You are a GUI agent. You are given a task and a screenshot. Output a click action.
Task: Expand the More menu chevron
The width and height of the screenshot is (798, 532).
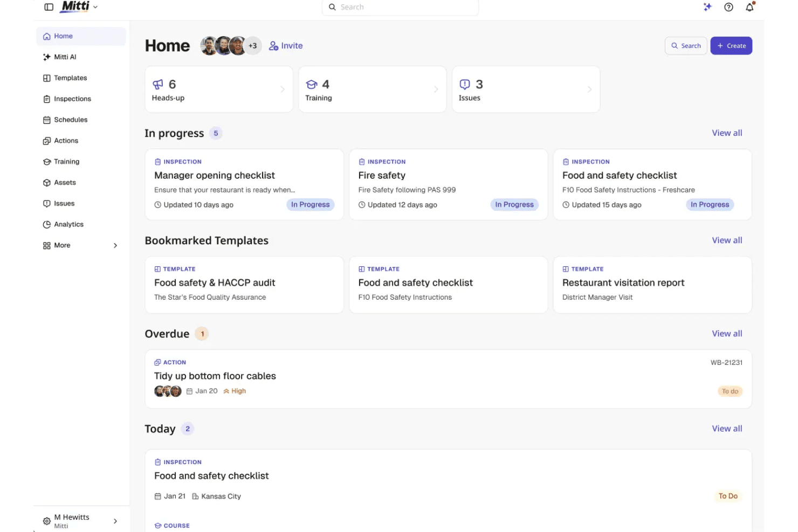click(115, 246)
